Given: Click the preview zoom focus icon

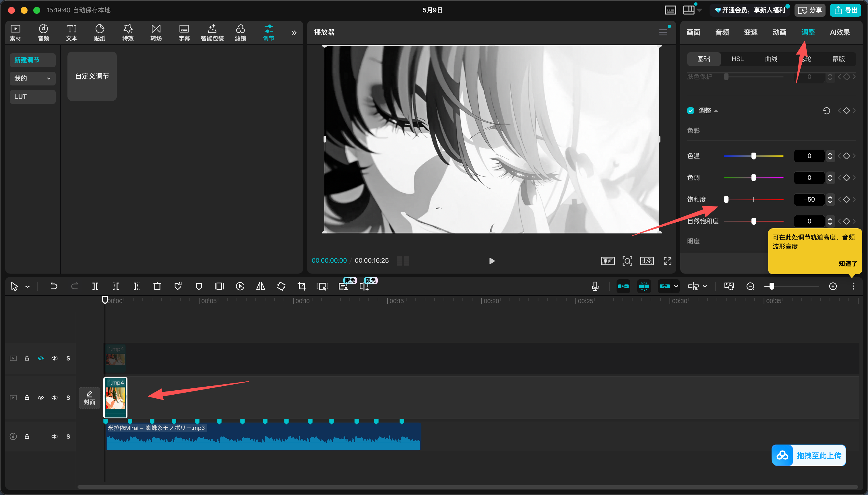Looking at the screenshot, I should click(x=627, y=261).
